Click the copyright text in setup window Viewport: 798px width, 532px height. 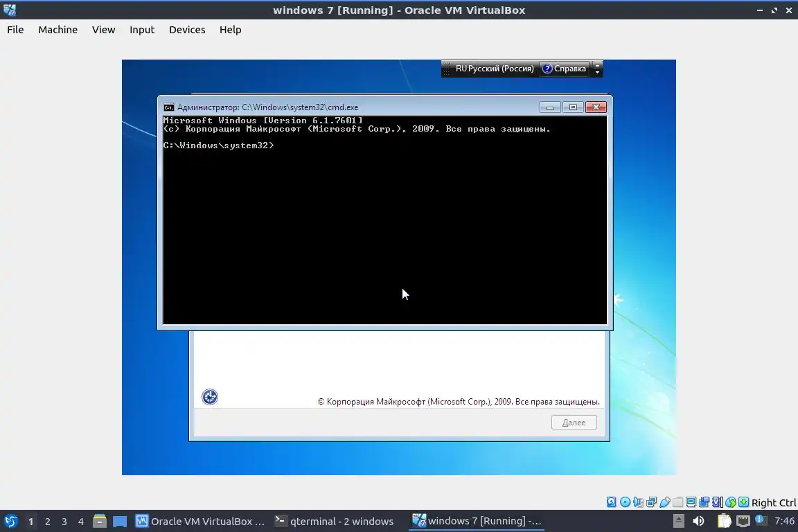click(459, 402)
